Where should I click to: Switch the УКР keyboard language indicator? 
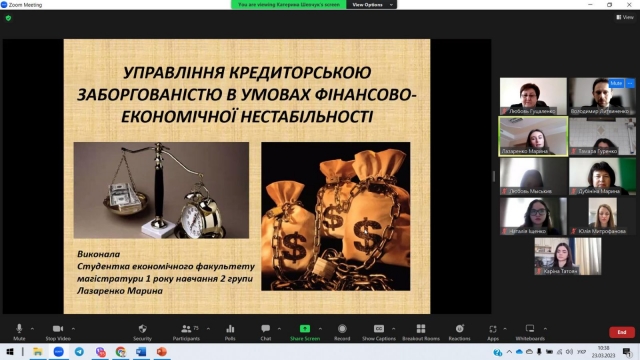(x=582, y=351)
